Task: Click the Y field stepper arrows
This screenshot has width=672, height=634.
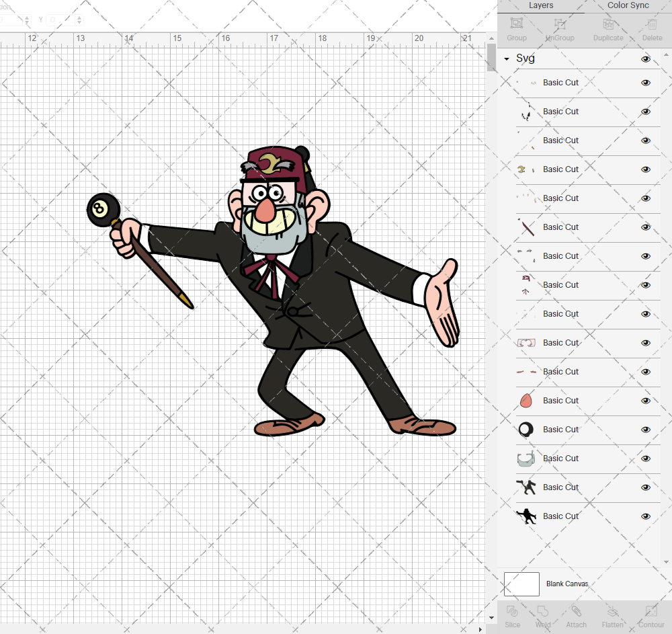Action: pos(79,19)
